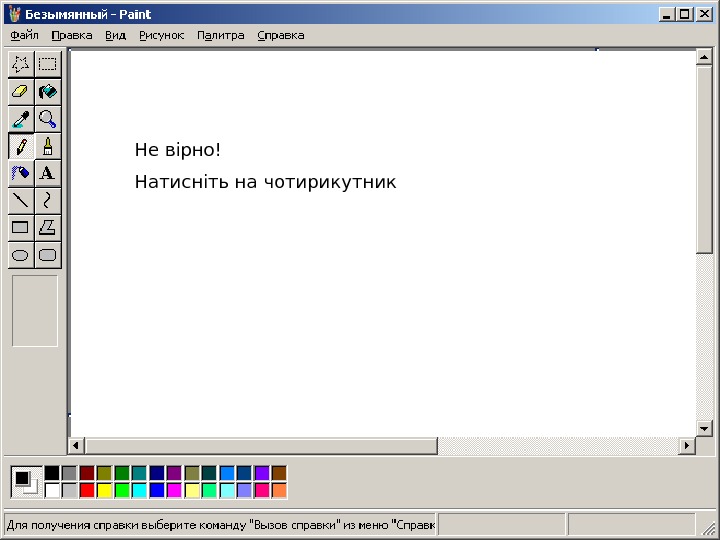Screen dimensions: 720x540
Task: Select the Line tool
Action: coord(21,201)
